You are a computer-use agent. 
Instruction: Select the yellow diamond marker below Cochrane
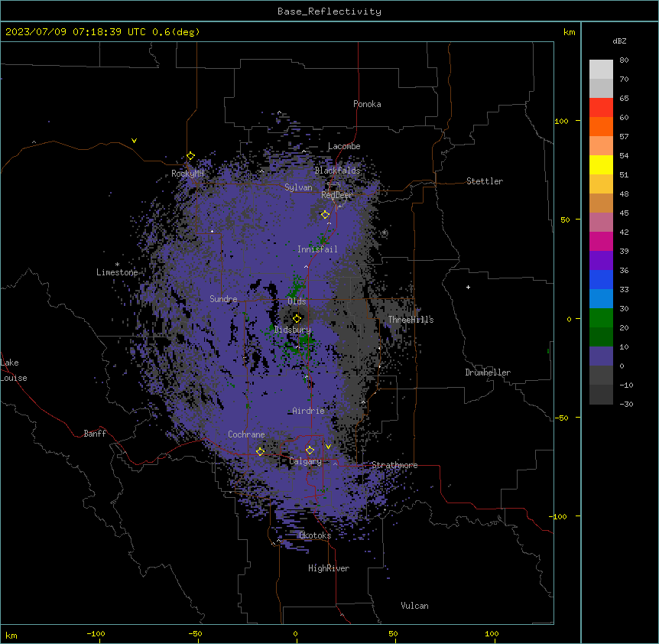tap(260, 451)
